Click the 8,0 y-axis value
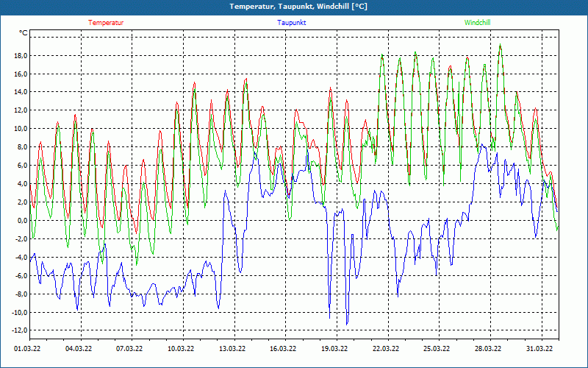The height and width of the screenshot is (368, 588). pyautogui.click(x=22, y=147)
